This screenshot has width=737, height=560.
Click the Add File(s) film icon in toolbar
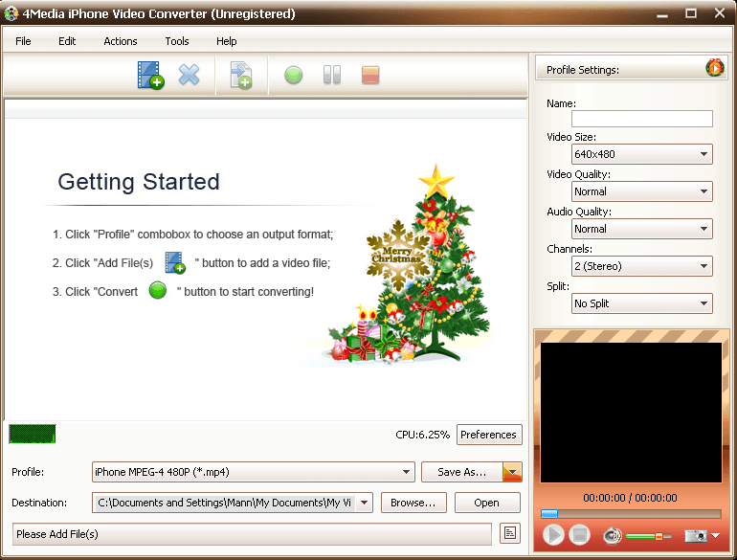pos(150,75)
